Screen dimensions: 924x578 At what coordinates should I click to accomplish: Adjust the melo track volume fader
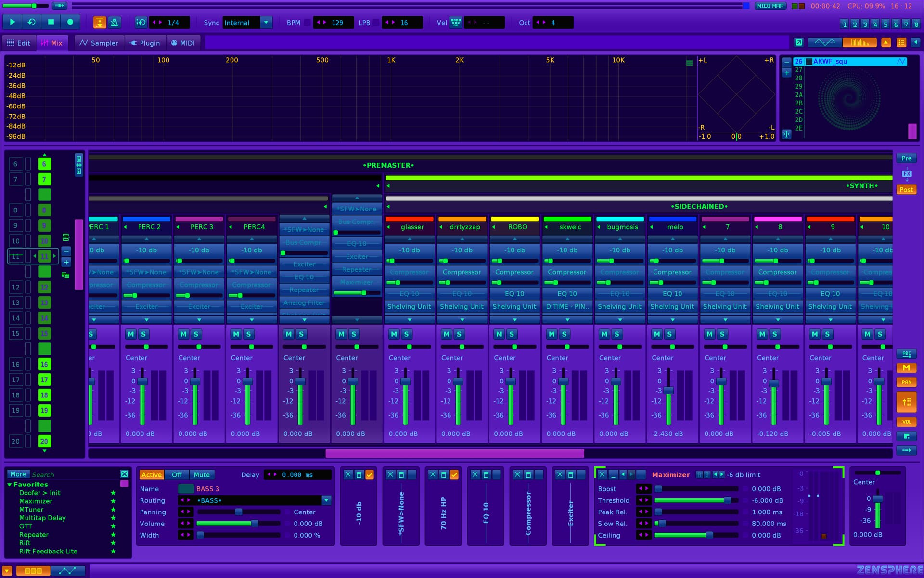click(x=668, y=391)
